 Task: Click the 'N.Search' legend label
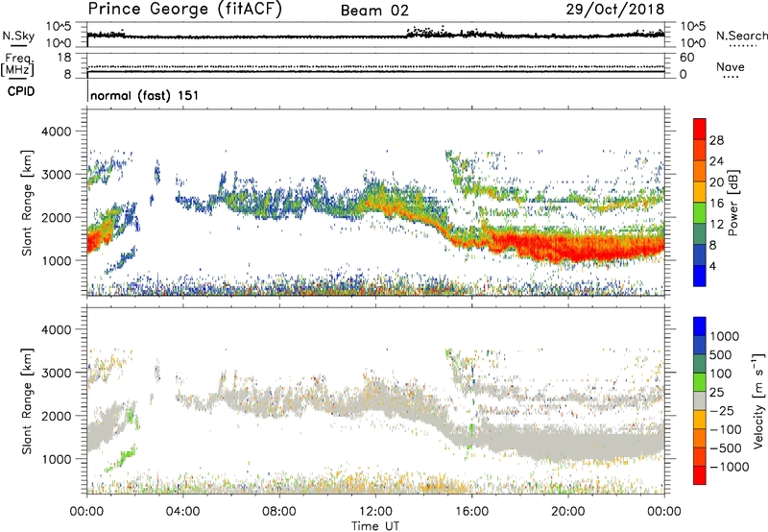741,36
